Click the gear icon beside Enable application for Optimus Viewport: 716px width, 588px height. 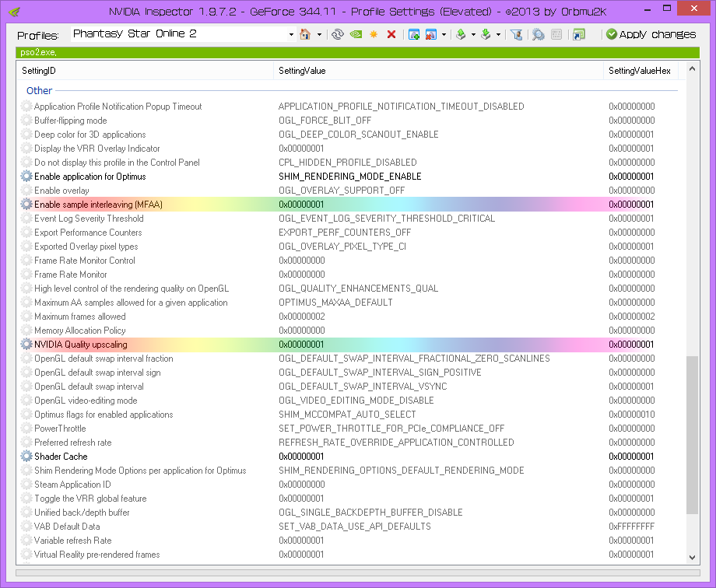coord(26,177)
